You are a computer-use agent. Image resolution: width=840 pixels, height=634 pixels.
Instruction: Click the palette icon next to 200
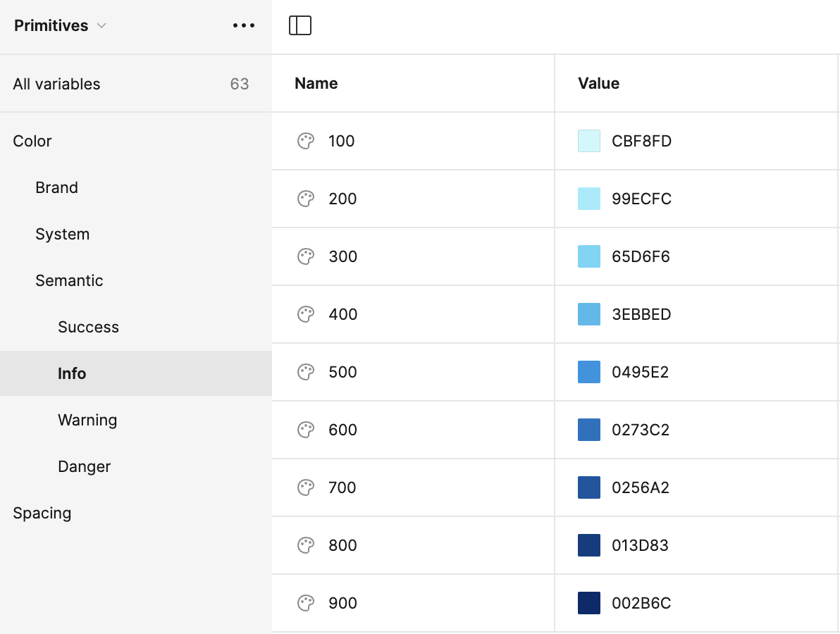click(306, 199)
